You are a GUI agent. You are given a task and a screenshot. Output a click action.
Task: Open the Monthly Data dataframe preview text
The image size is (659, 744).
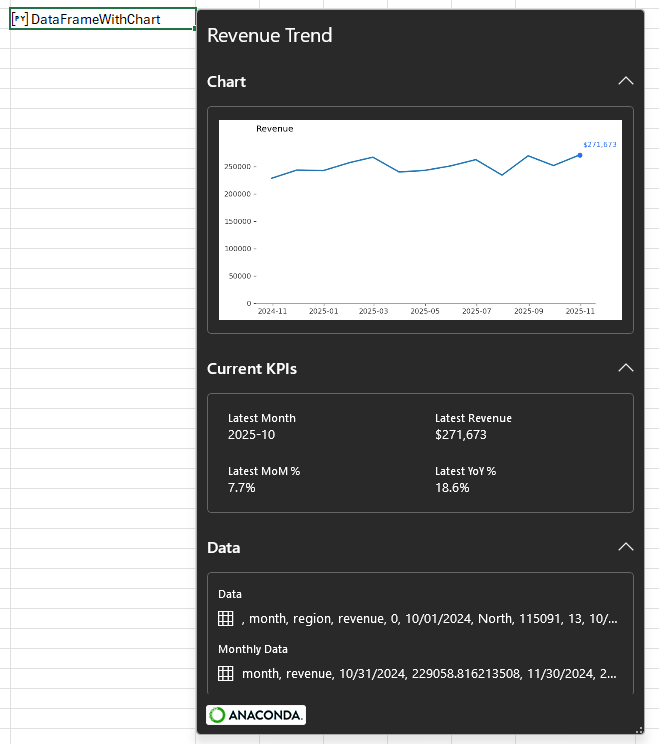point(430,674)
